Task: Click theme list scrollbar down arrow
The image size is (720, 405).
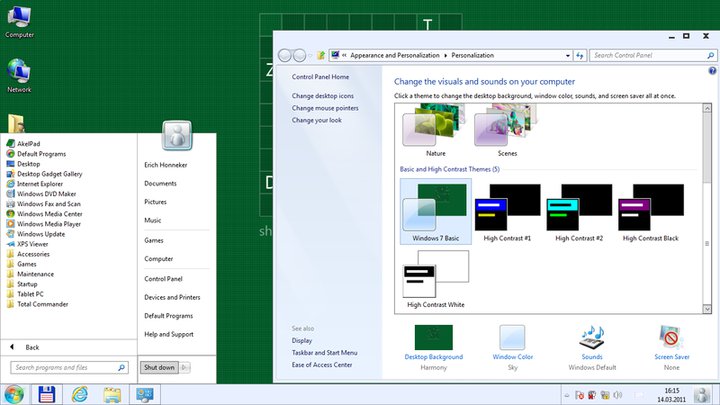Action: pos(707,309)
